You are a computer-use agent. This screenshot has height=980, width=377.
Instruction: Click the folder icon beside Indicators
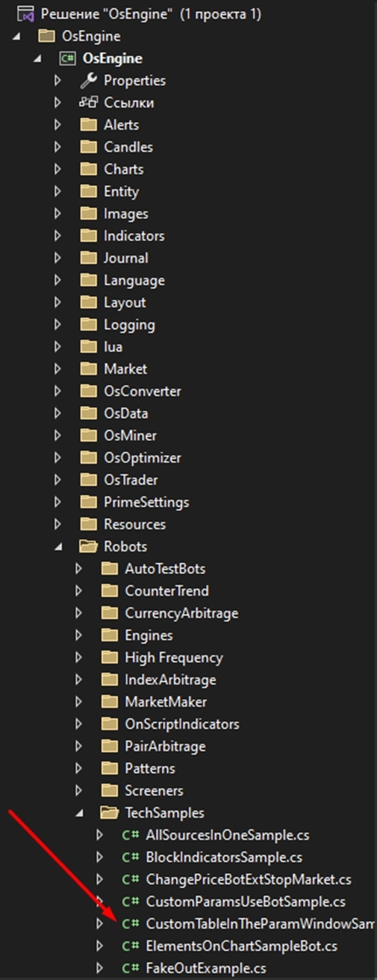point(90,235)
